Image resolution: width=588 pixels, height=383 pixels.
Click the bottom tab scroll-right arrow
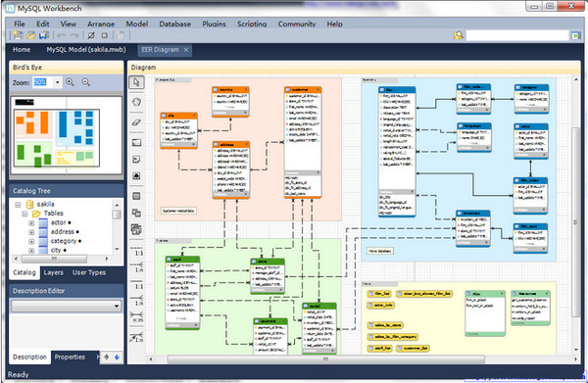point(117,358)
